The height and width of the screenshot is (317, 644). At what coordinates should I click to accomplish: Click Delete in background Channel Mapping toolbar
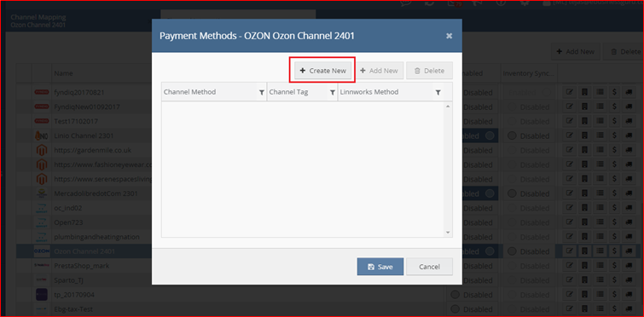(x=625, y=52)
